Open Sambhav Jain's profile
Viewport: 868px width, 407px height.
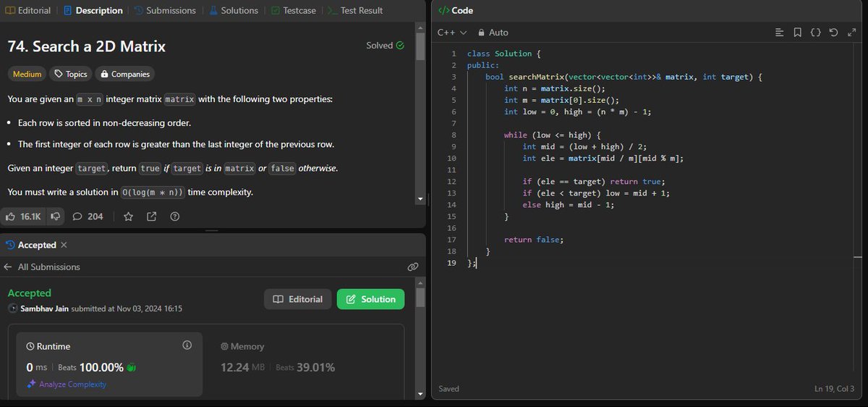click(x=45, y=309)
